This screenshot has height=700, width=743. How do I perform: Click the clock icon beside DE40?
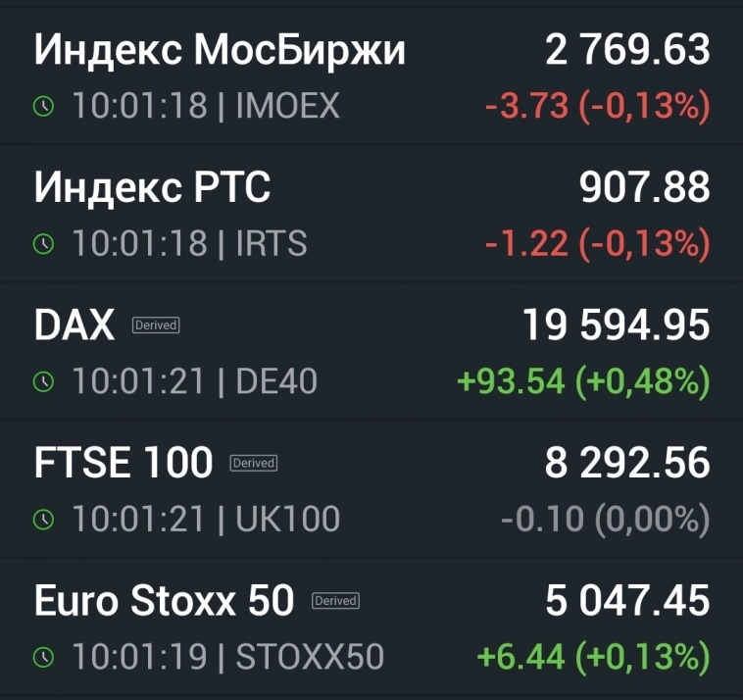[44, 381]
